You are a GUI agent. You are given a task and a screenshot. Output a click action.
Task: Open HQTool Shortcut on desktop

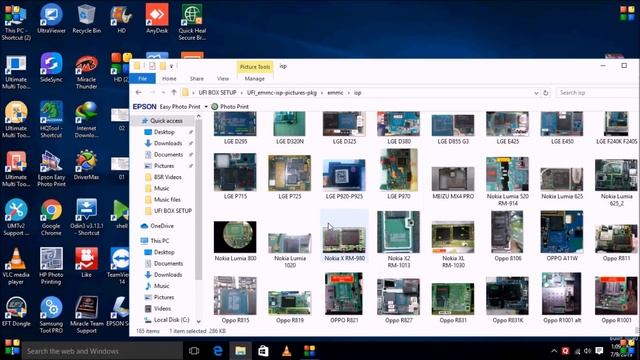pos(51,120)
